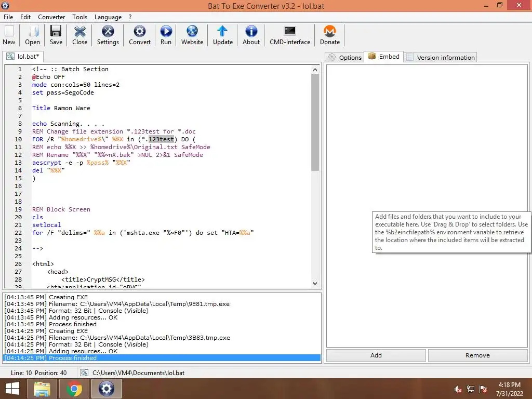Open File Explorer from taskbar

[42, 389]
